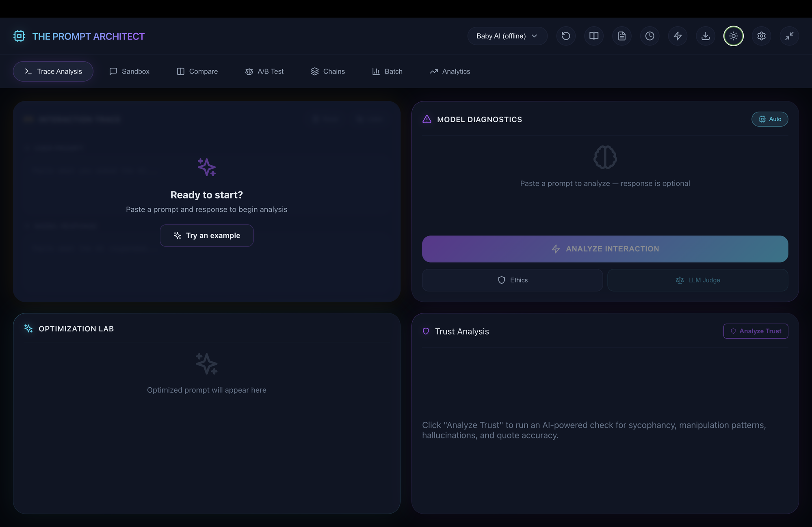Click the gray sparkle placeholder in Optimization Lab
The height and width of the screenshot is (527, 812).
click(x=207, y=363)
